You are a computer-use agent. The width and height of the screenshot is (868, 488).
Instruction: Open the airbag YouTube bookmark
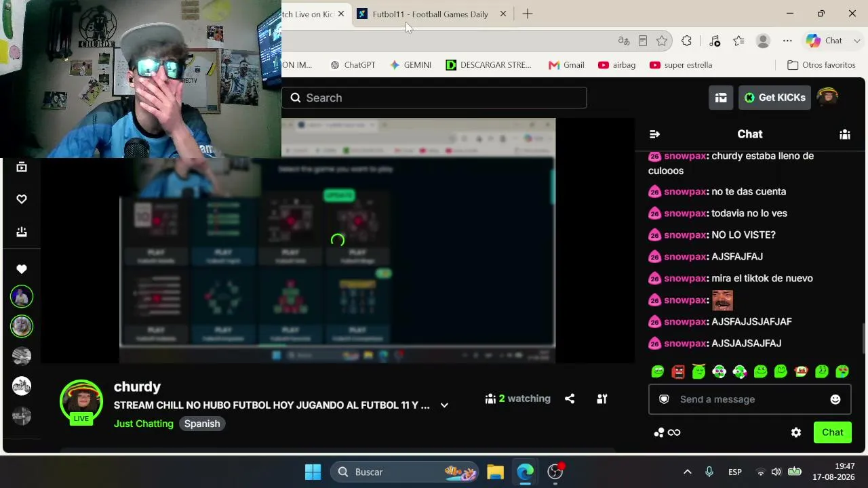click(x=616, y=65)
